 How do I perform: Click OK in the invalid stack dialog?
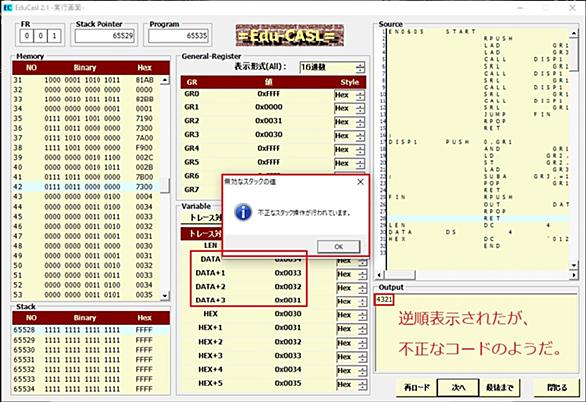click(x=339, y=247)
